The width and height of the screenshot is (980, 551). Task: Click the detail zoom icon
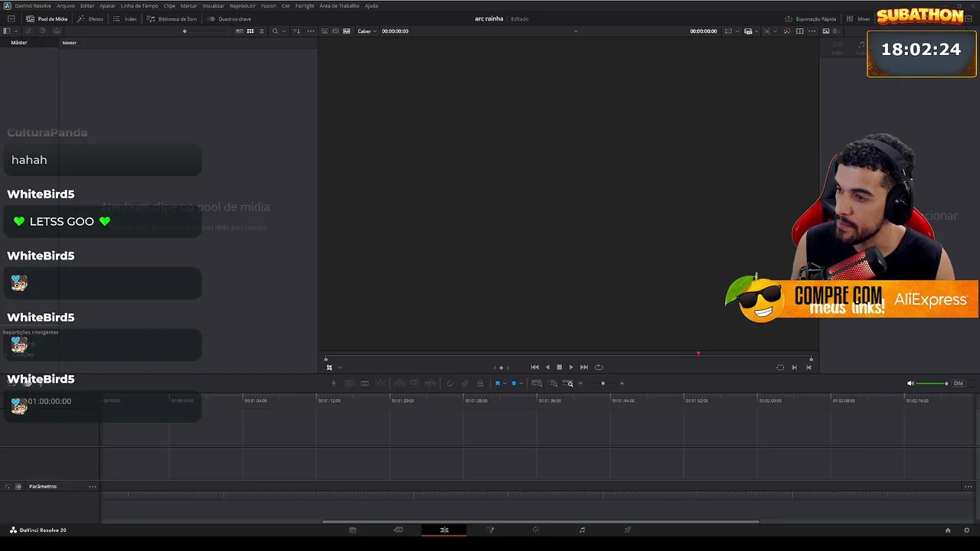pyautogui.click(x=553, y=383)
